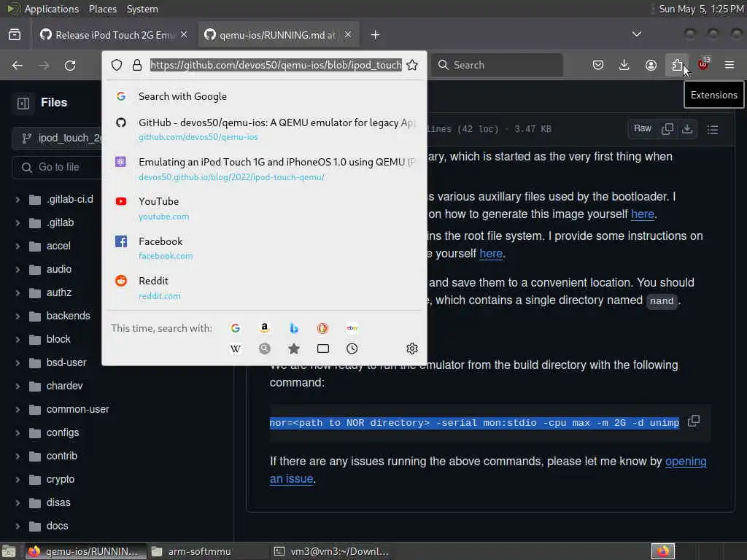Follow 'here' link after generate this image

pos(643,214)
